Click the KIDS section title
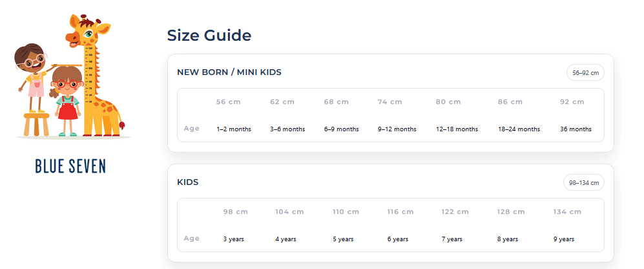The width and height of the screenshot is (644, 269). pos(187,182)
